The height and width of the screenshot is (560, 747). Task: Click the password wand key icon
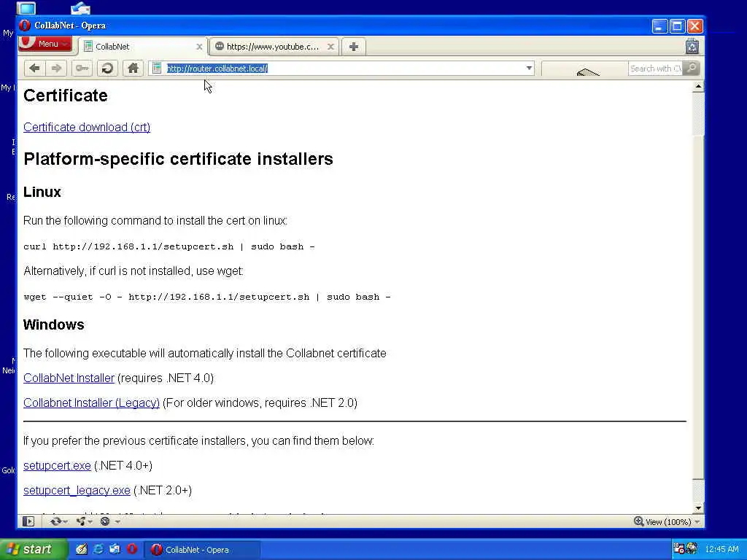pyautogui.click(x=82, y=68)
